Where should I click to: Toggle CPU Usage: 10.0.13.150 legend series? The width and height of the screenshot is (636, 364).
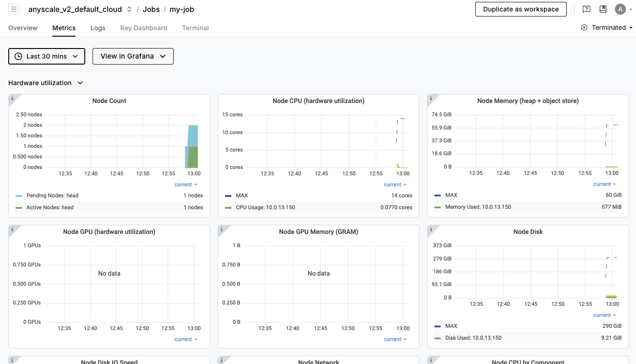pos(265,207)
